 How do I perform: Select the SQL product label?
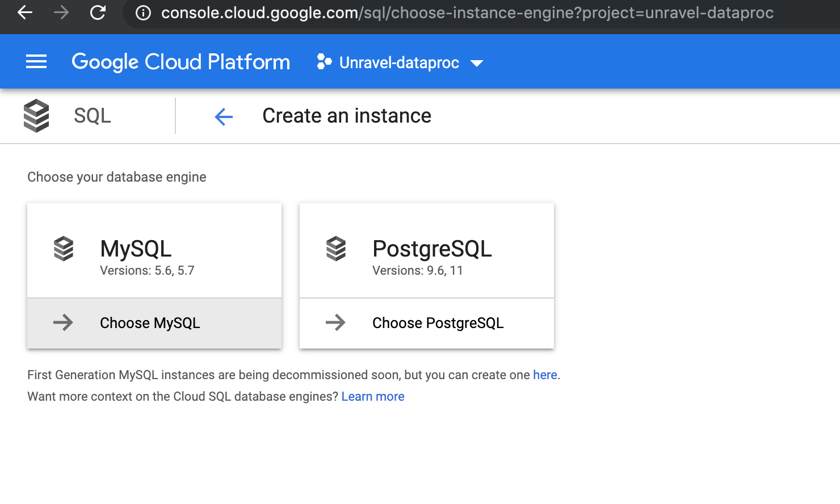point(93,116)
